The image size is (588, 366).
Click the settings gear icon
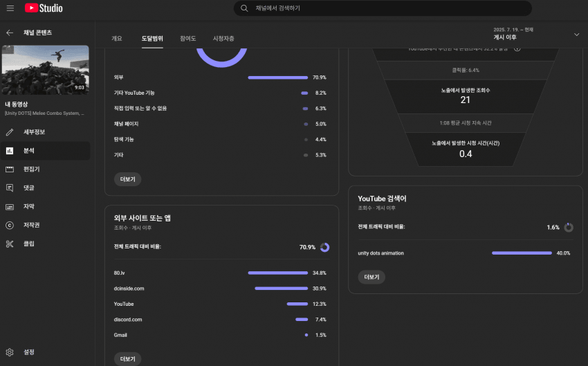pyautogui.click(x=10, y=352)
